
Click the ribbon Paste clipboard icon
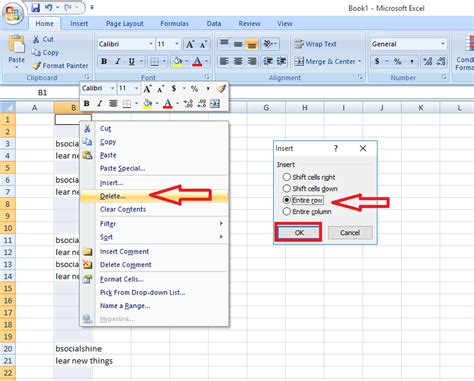(16, 45)
